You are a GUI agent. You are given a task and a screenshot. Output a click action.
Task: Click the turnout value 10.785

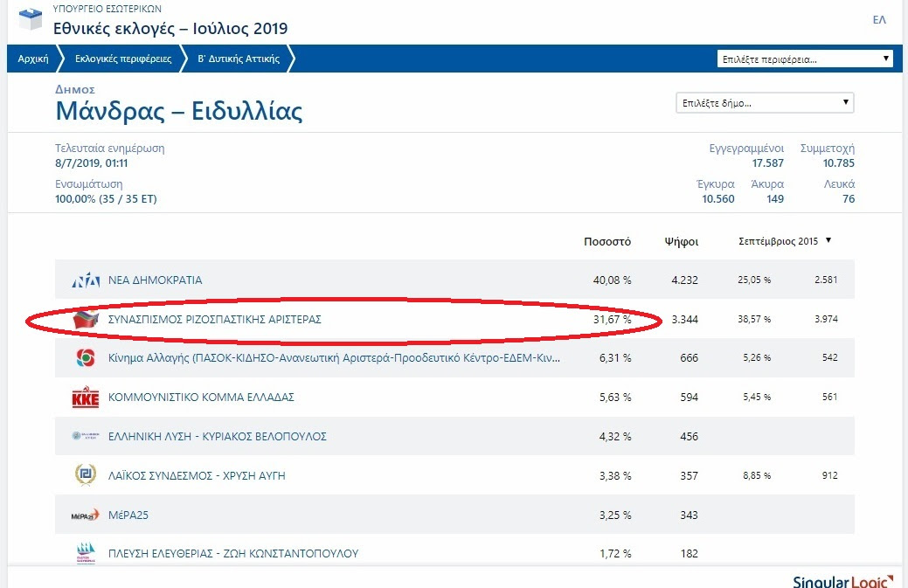click(x=838, y=163)
